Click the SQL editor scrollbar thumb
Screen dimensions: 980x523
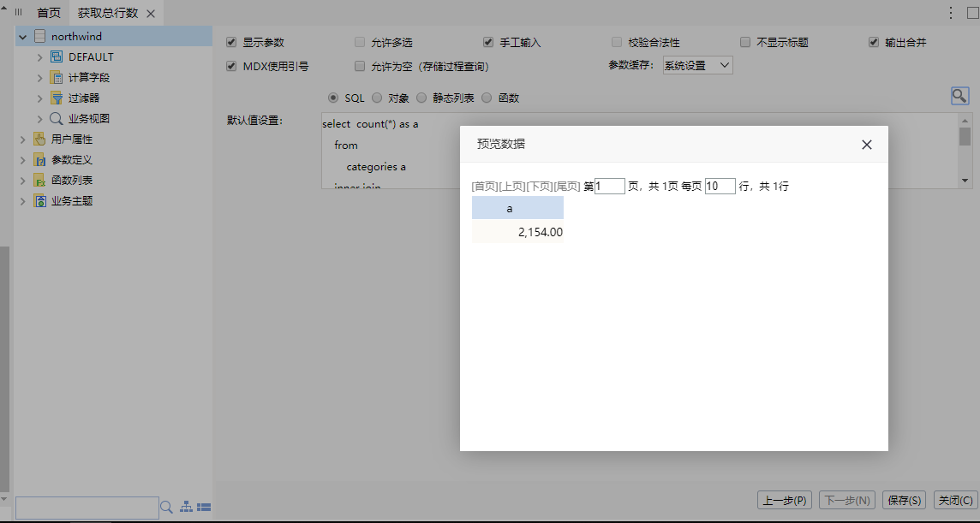click(x=965, y=136)
